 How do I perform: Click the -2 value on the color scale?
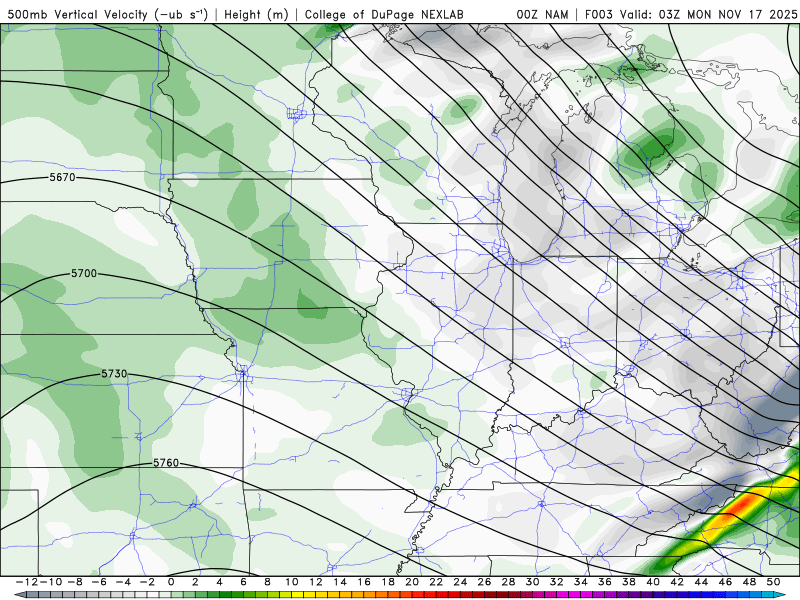(x=147, y=582)
